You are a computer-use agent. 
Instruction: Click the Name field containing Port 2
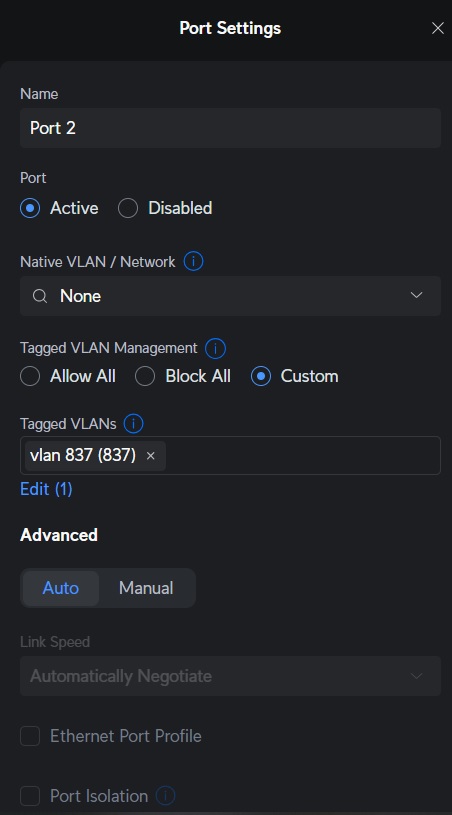click(230, 128)
